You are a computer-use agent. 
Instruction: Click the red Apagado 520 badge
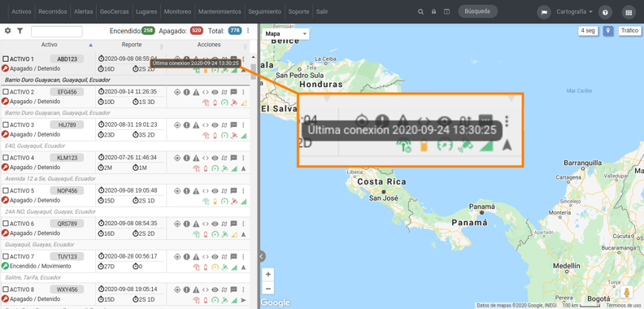[x=196, y=30]
